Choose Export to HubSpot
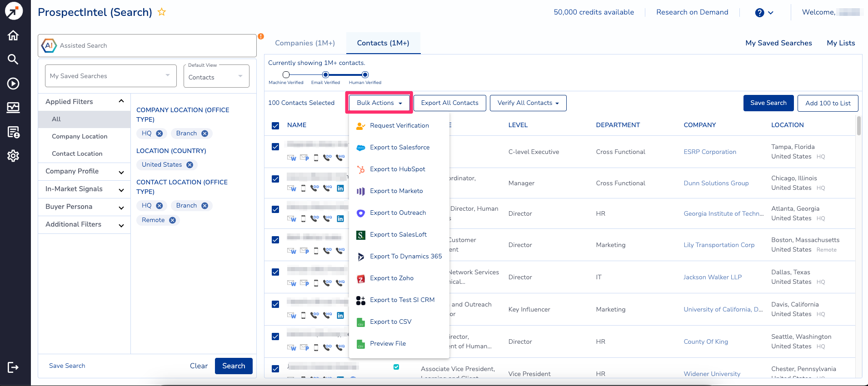This screenshot has height=386, width=868. tap(399, 169)
